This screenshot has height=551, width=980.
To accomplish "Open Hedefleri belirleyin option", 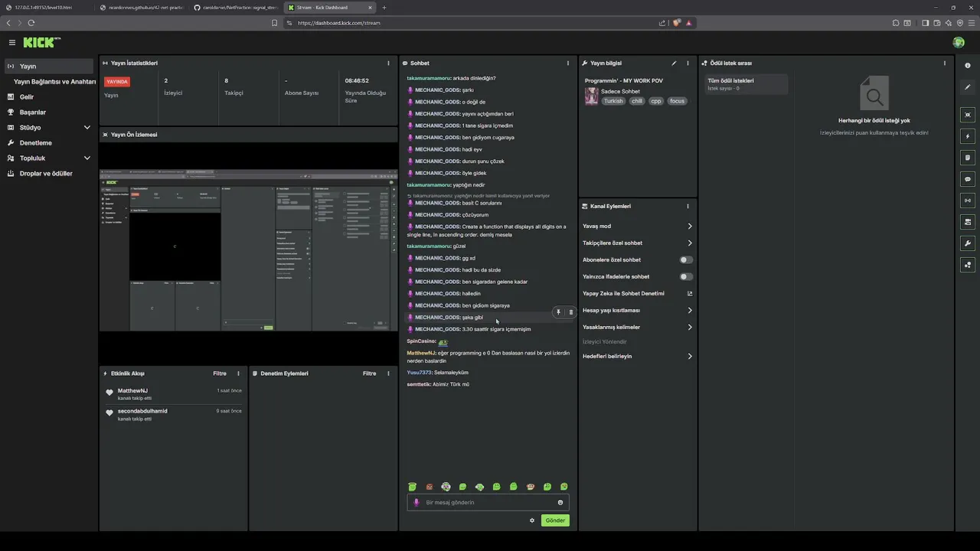I will click(x=637, y=357).
